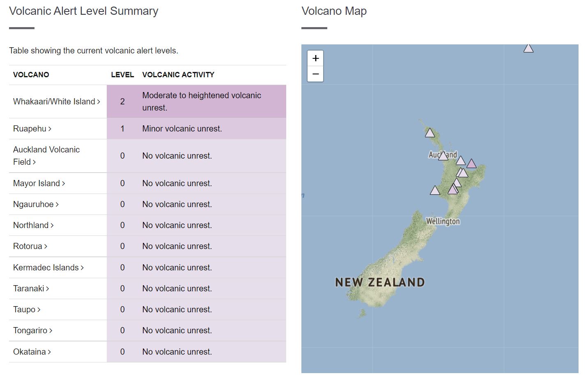Zoom in on the volcano map
Viewport: 588px width, 376px height.
pyautogui.click(x=315, y=58)
